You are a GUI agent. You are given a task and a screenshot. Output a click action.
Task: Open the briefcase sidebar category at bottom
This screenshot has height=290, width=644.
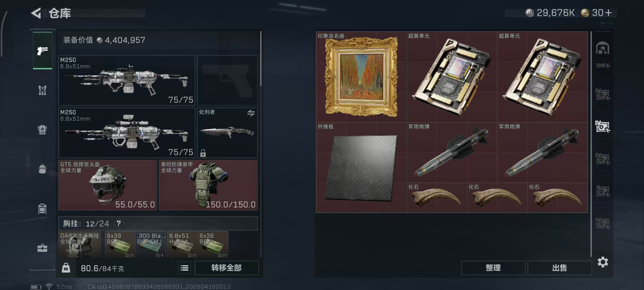[x=42, y=248]
